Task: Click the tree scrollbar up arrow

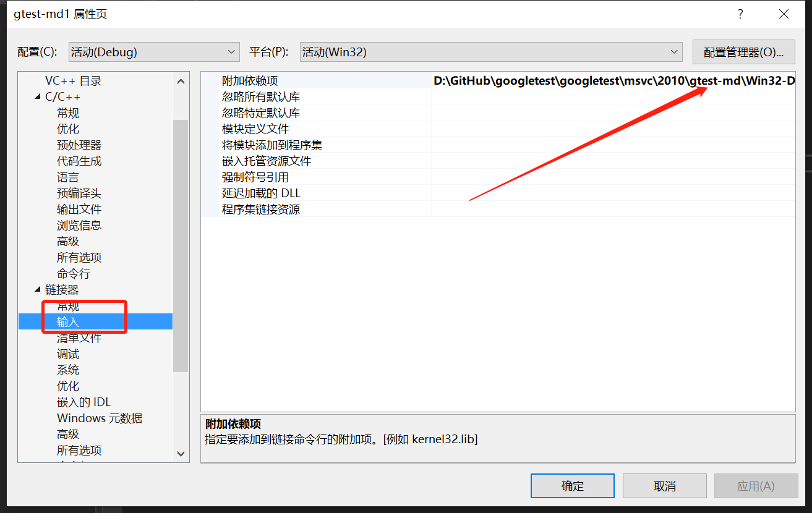Action: 181,81
